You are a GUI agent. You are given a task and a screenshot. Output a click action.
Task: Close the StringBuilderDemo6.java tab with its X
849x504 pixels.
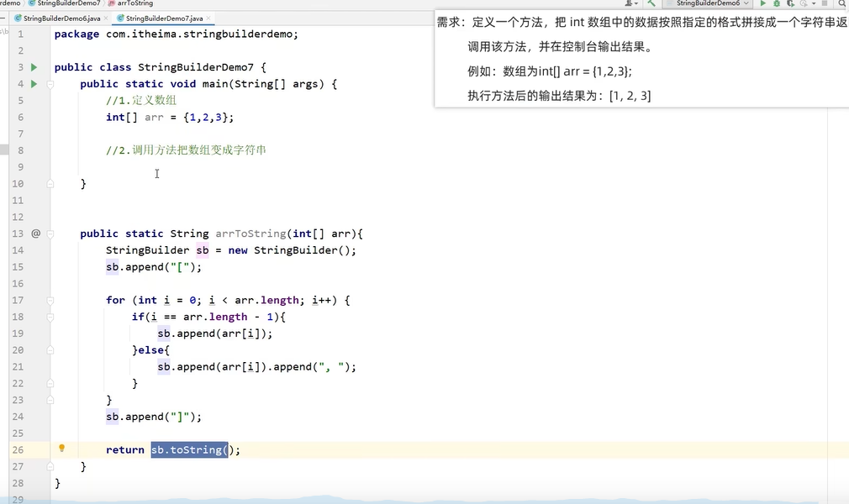(104, 18)
